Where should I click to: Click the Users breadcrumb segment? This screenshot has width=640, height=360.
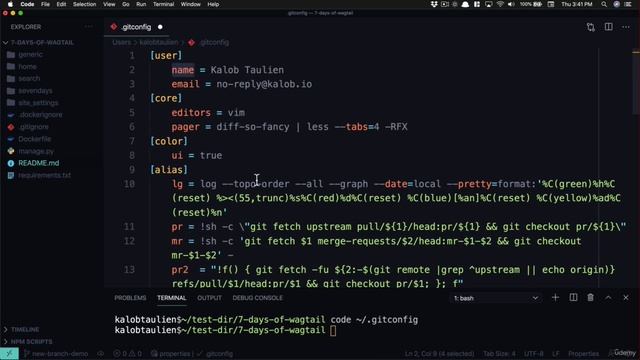pos(121,42)
